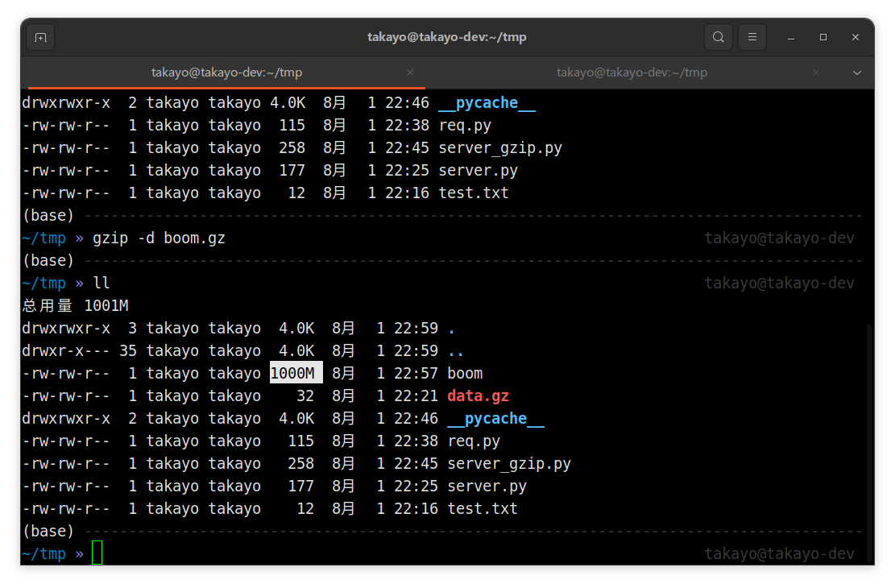The height and width of the screenshot is (588, 895).
Task: Click the window title in header bar
Action: [x=446, y=37]
